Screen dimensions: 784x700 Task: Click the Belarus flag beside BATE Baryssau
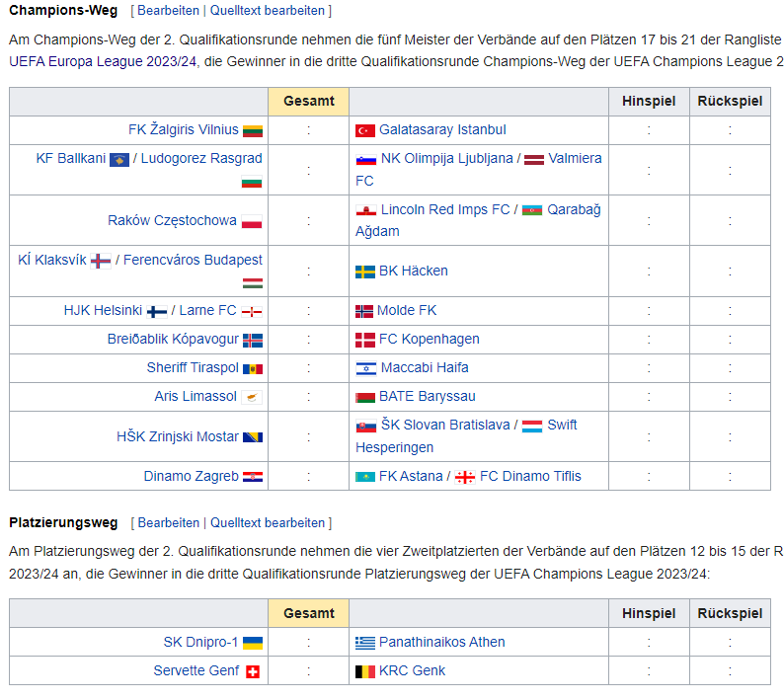(x=365, y=398)
